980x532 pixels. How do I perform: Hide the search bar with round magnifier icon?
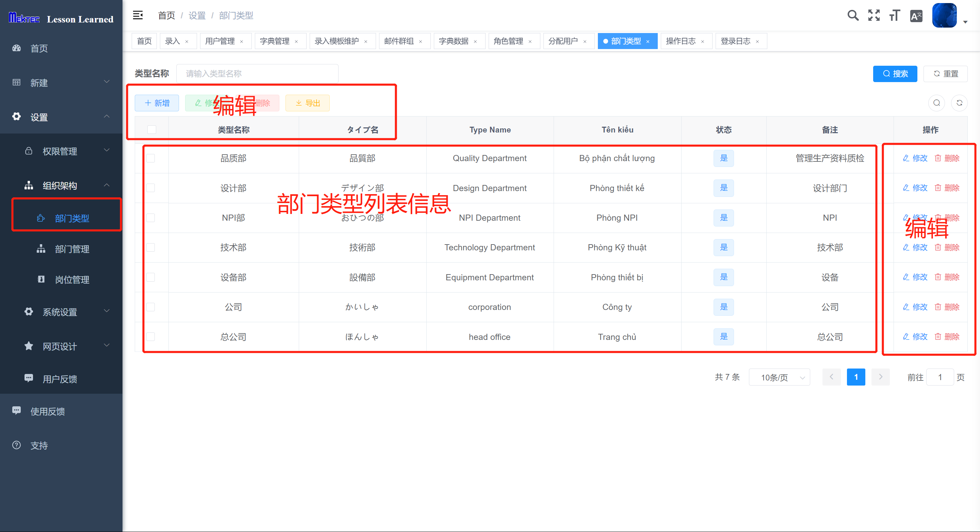click(x=937, y=103)
